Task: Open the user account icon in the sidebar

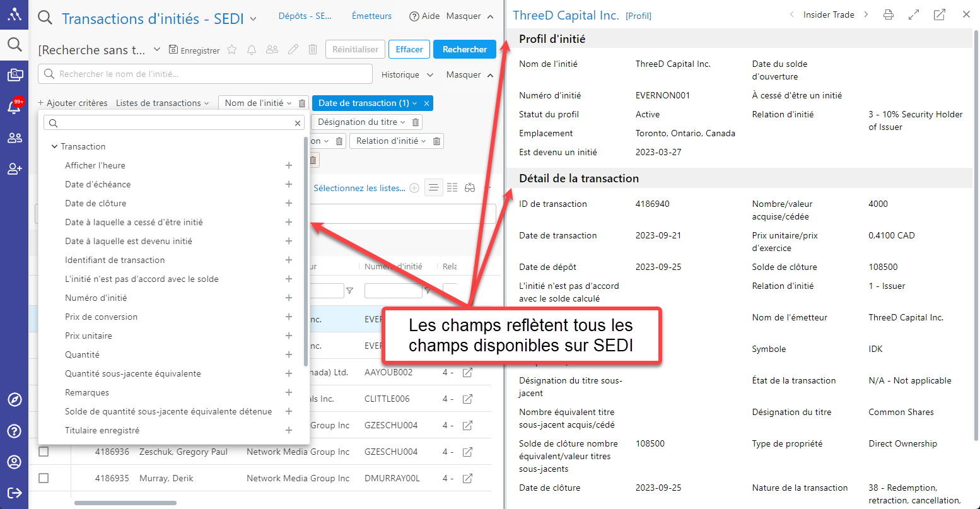Action: click(x=14, y=462)
